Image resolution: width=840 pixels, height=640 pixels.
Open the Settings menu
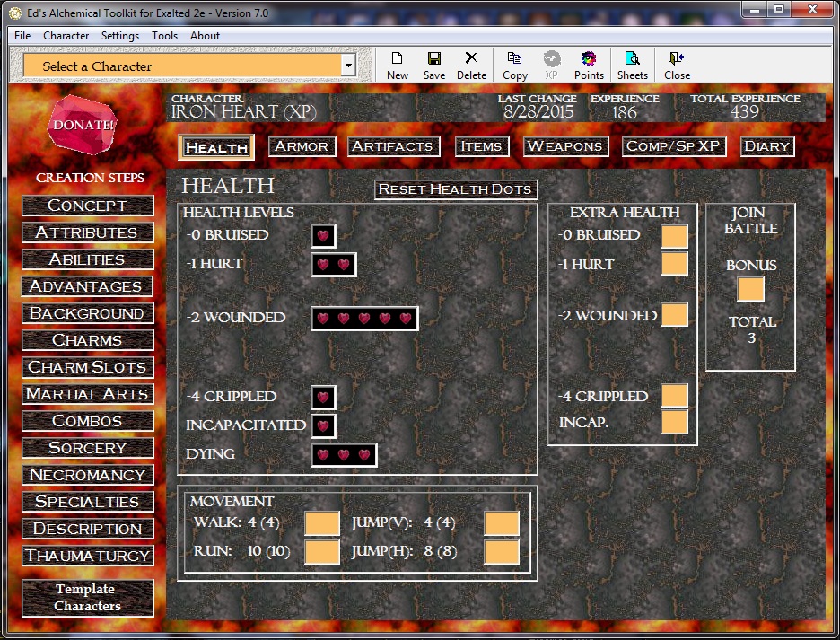pos(120,35)
